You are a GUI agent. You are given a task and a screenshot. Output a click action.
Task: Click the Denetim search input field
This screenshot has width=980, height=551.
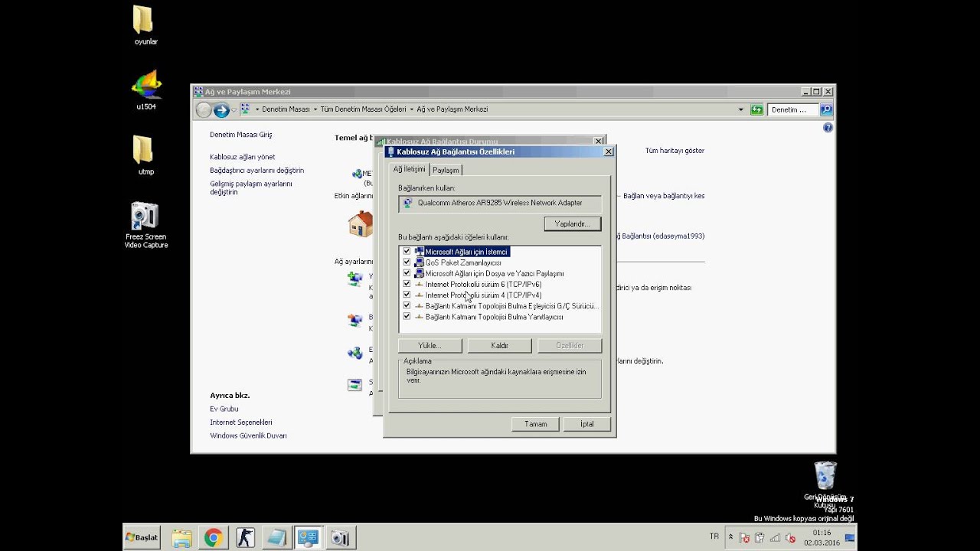(793, 109)
